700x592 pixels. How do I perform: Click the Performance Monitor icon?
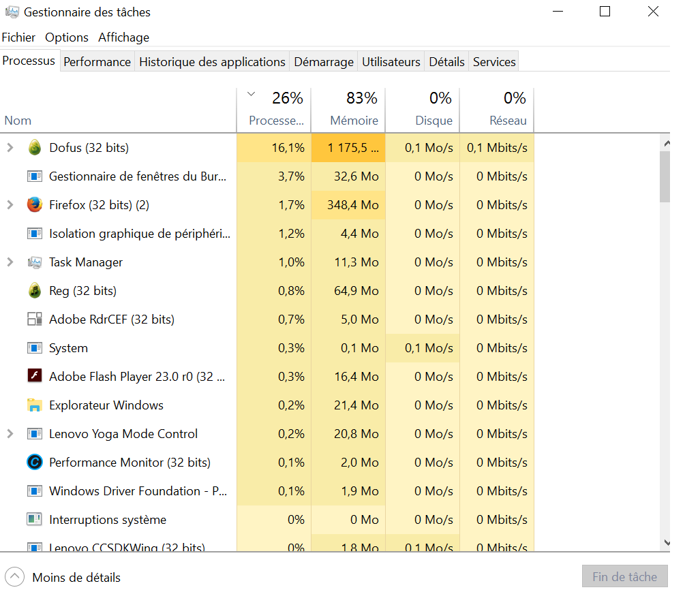coord(34,462)
